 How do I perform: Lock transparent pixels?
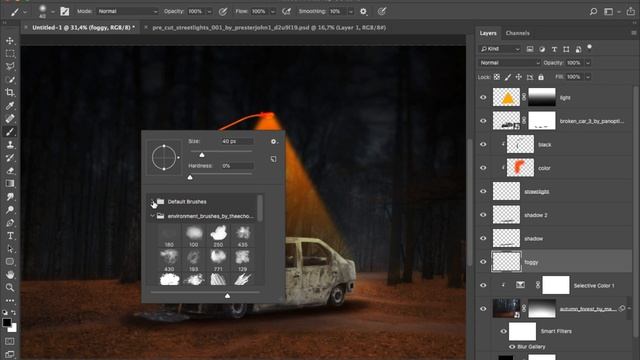click(x=497, y=77)
